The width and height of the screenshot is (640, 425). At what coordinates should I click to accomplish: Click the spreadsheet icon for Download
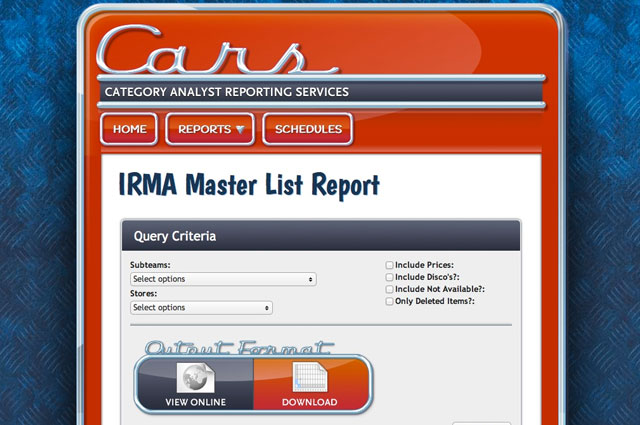click(310, 378)
